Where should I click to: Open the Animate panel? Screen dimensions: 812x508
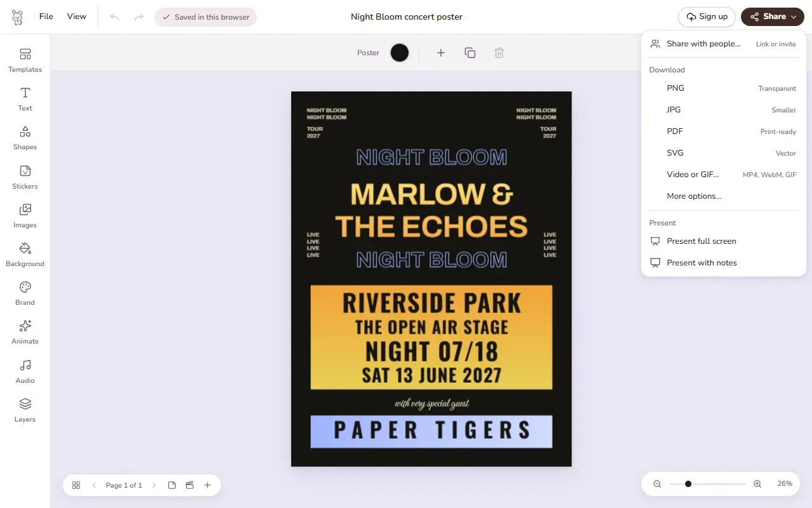25,332
